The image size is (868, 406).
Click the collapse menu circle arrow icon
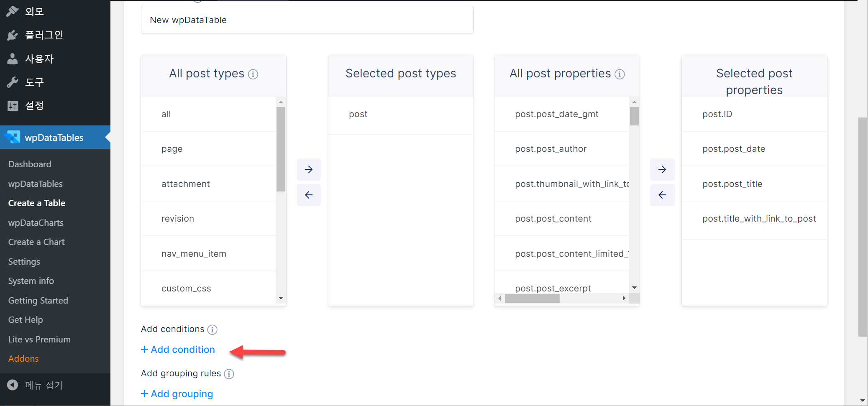pyautogui.click(x=13, y=385)
